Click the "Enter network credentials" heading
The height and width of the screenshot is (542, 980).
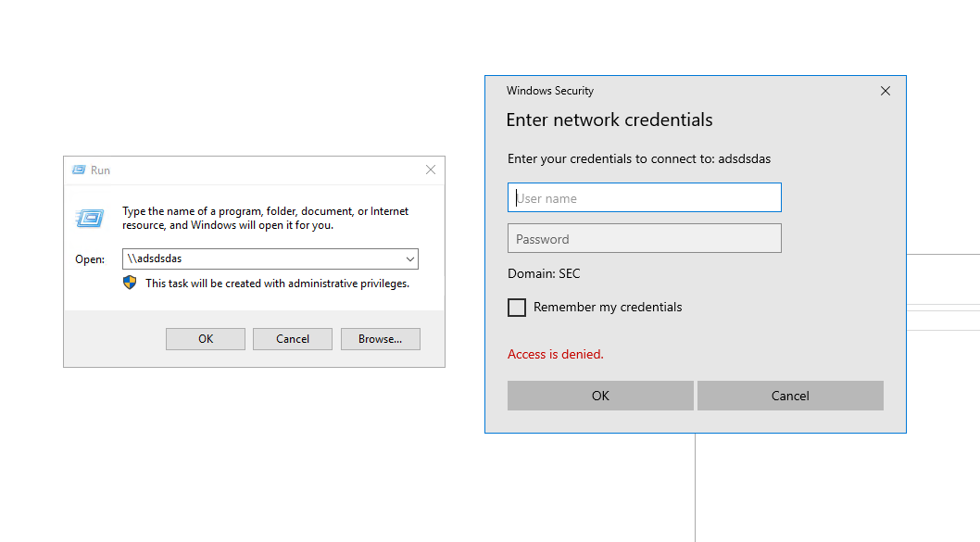click(x=609, y=120)
